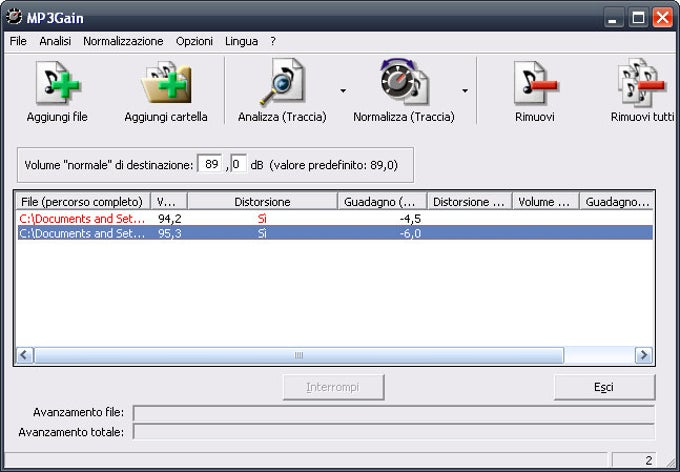Open the Normalizzazione menu
This screenshot has height=472, width=680.
[x=123, y=41]
